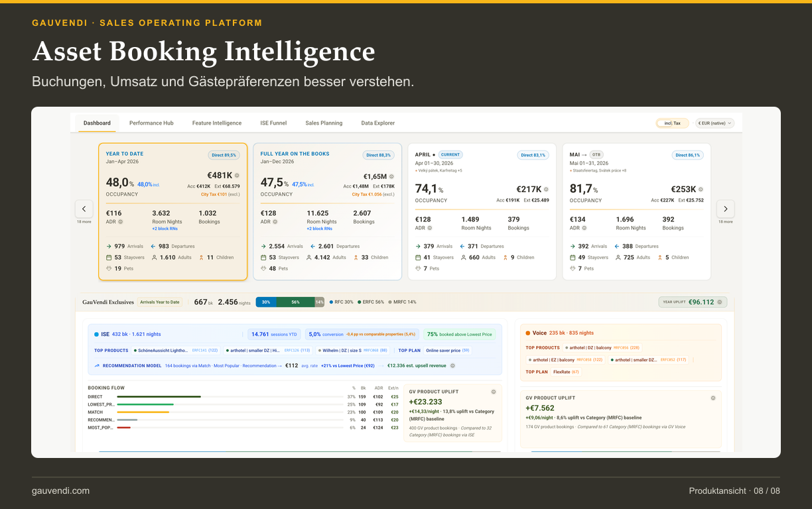The height and width of the screenshot is (509, 812).
Task: Click the Wilhelm | DZ | size S product chip
Action: 353,350
